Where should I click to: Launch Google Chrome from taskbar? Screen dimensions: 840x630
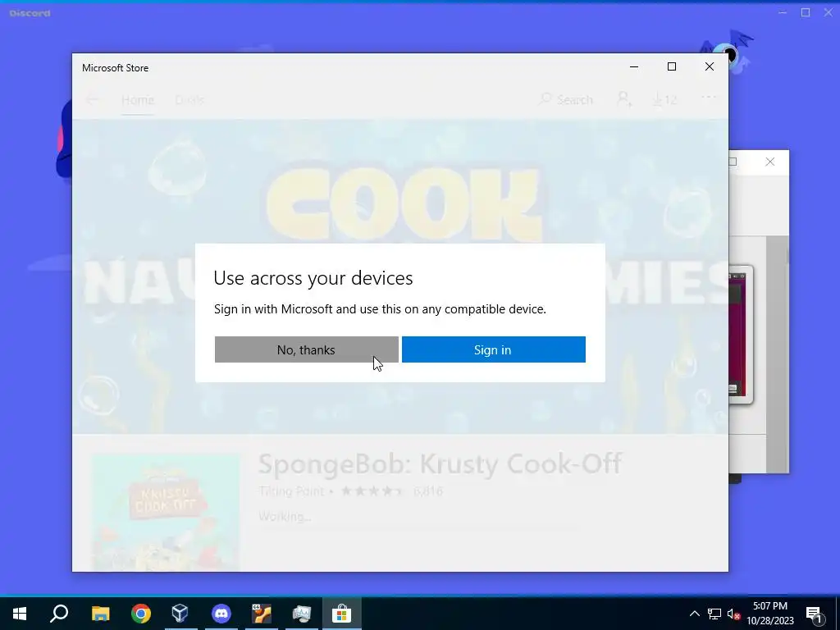[x=141, y=614]
